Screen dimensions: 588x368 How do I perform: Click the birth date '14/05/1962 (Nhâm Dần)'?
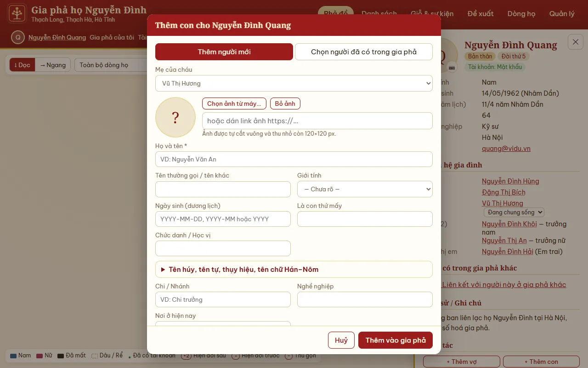(520, 93)
